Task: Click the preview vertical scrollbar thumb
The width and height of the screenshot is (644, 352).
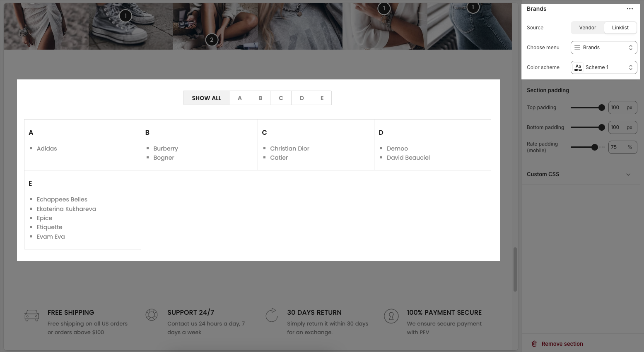Action: 515,269
